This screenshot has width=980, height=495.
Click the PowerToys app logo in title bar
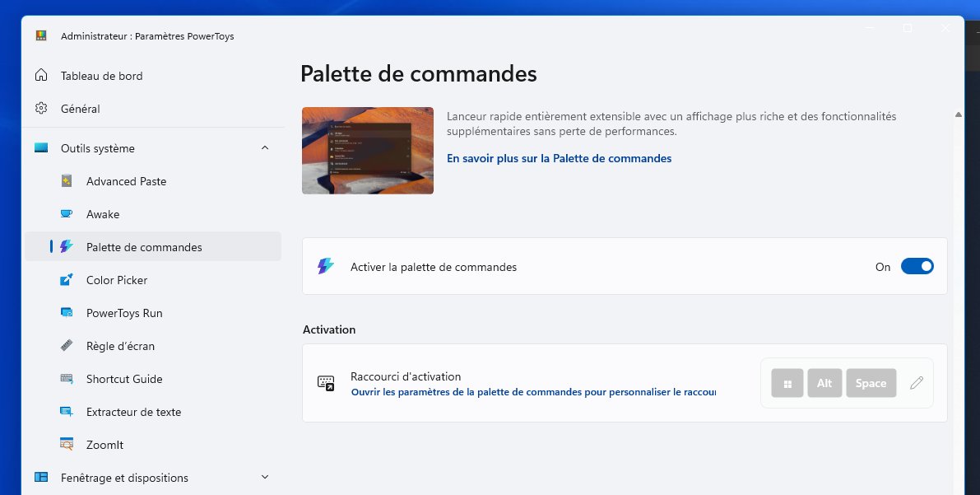41,35
